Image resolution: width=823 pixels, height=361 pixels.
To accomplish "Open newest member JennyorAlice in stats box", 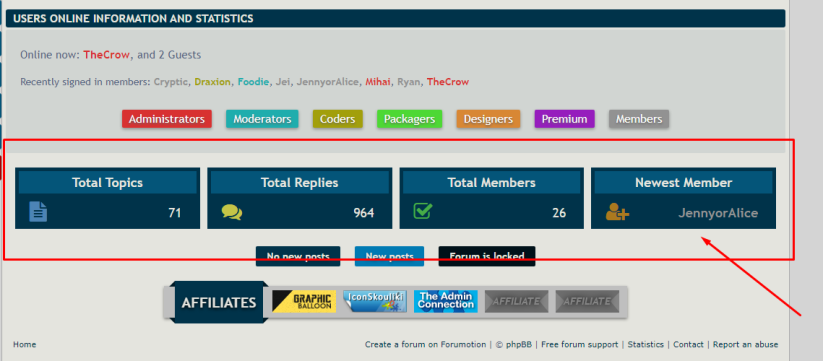I will click(718, 213).
